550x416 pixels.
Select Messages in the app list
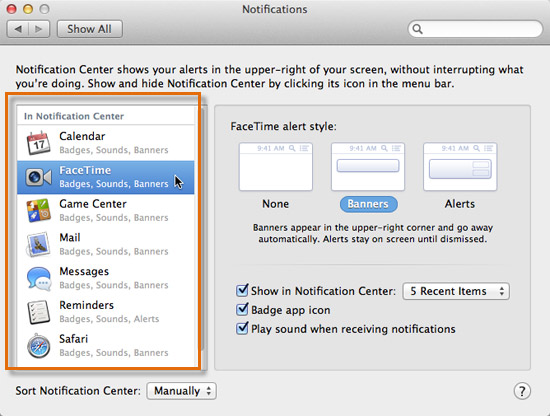[x=106, y=278]
